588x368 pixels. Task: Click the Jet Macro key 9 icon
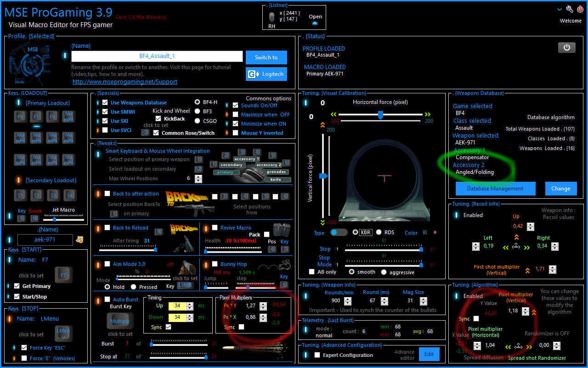pos(21,218)
